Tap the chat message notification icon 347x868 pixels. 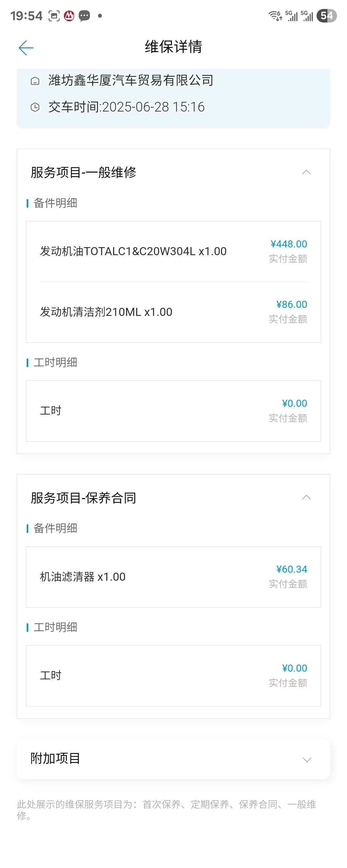84,16
